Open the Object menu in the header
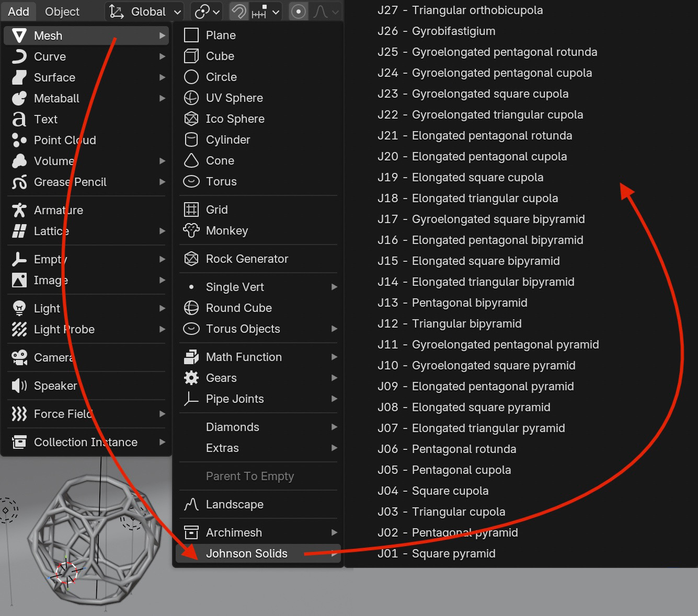The width and height of the screenshot is (698, 616). 62,11
